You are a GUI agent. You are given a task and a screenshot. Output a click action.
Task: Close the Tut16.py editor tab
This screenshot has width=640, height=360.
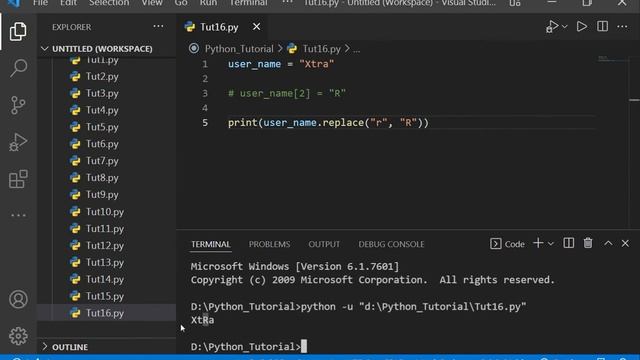[x=256, y=27]
